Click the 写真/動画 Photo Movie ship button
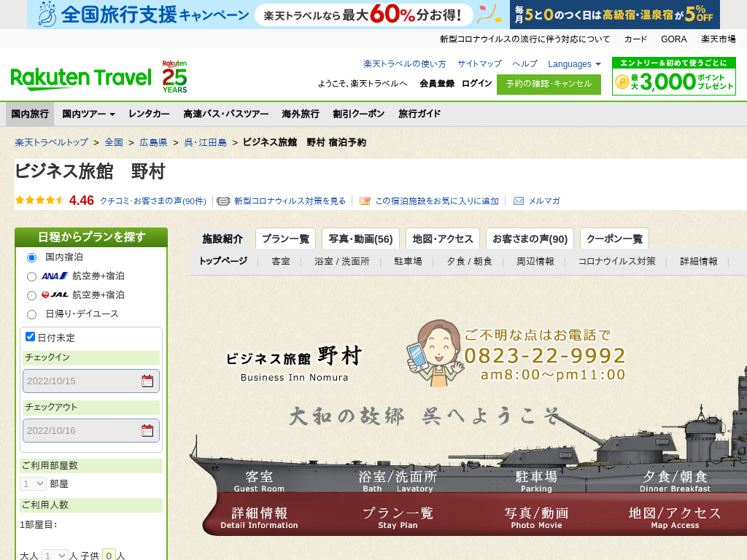747x560 pixels. [536, 518]
